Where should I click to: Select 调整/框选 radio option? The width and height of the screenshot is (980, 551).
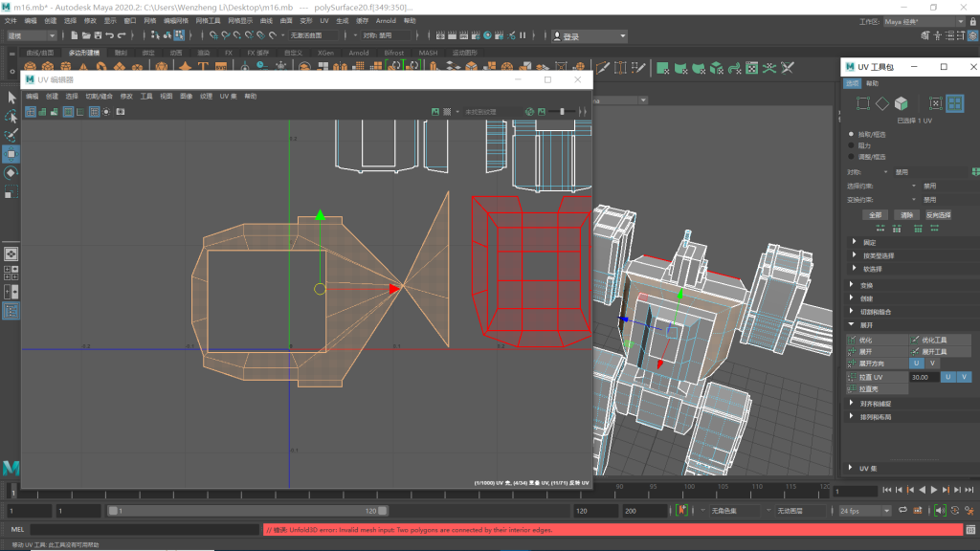click(x=851, y=157)
